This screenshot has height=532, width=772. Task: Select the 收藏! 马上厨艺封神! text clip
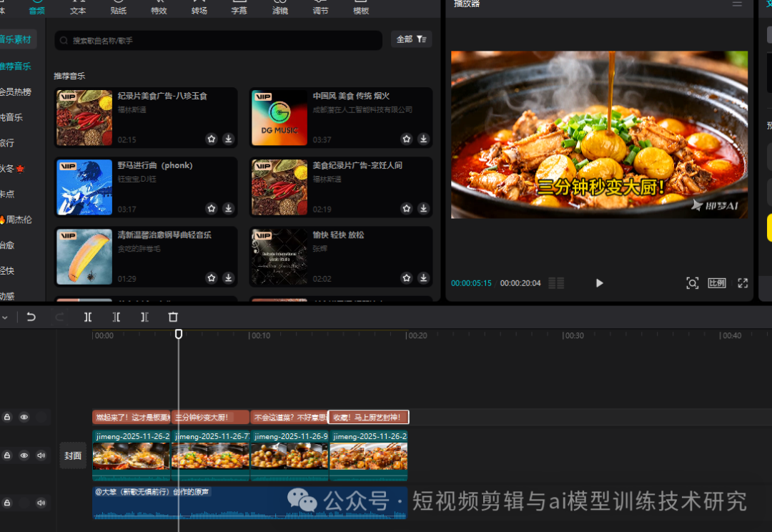(369, 417)
